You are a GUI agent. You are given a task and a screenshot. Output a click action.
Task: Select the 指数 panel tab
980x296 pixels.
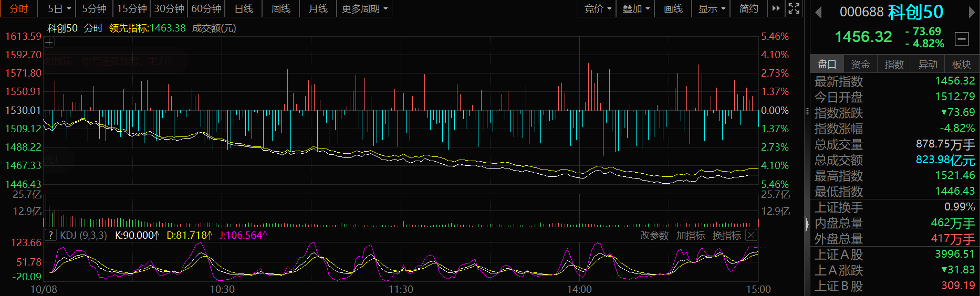click(894, 64)
